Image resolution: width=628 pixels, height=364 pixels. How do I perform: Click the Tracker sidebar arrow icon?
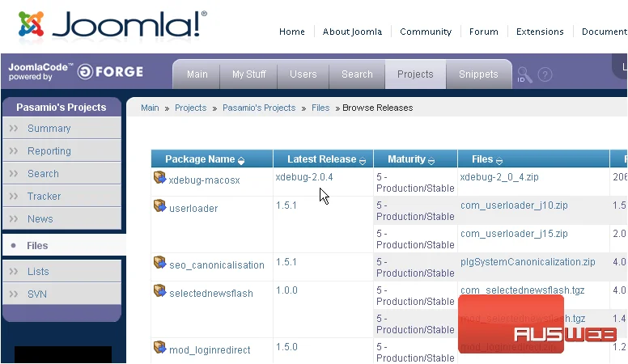click(14, 197)
